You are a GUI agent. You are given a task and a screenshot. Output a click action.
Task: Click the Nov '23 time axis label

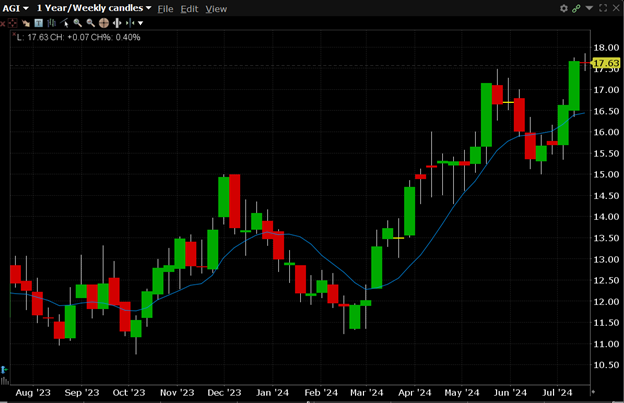point(177,393)
